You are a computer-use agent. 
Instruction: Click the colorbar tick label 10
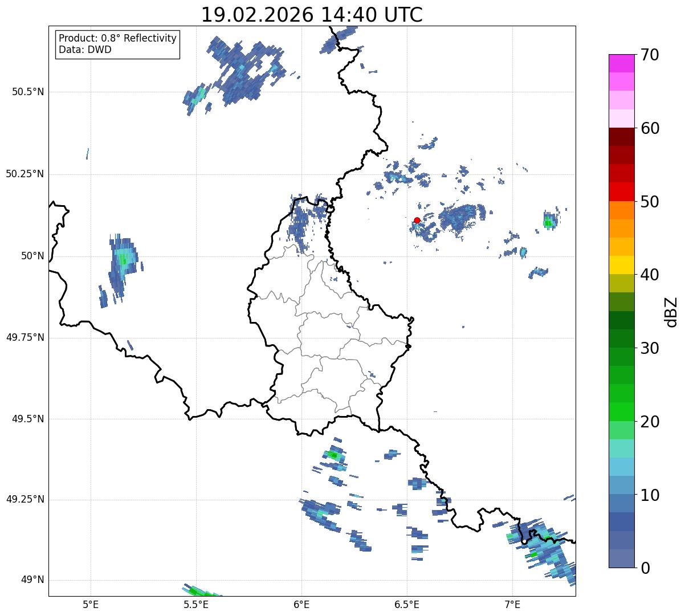coord(650,495)
